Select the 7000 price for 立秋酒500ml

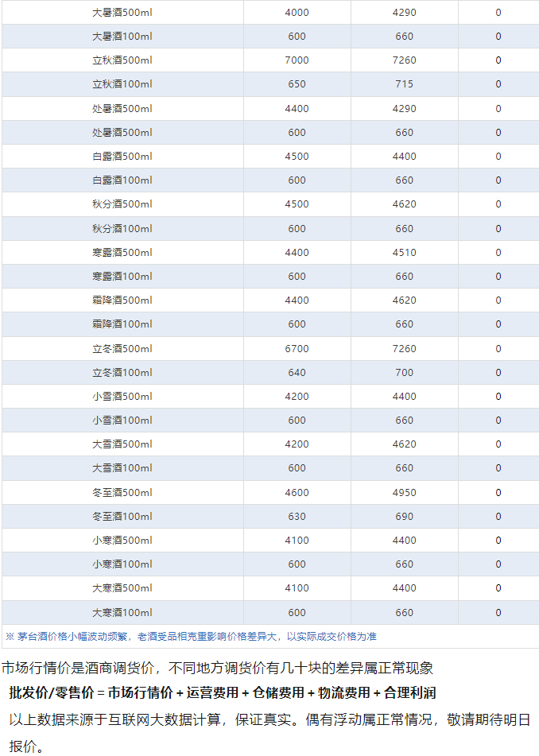coord(297,60)
